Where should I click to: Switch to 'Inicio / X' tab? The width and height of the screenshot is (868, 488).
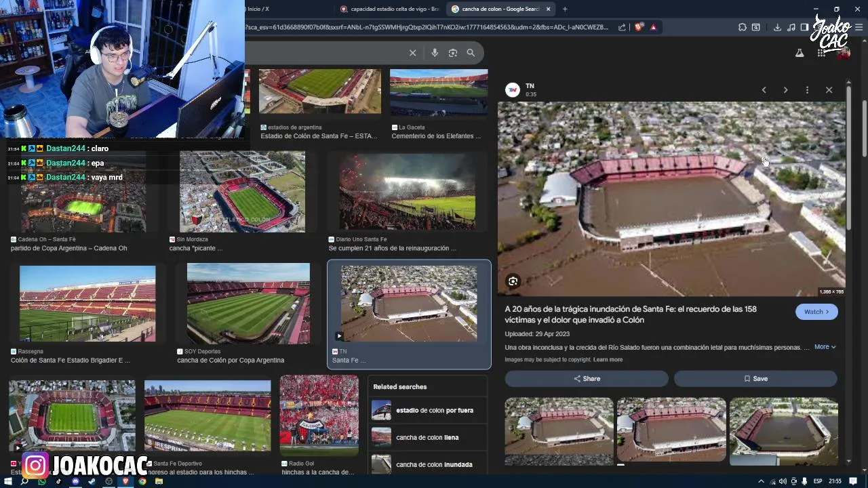tap(288, 9)
